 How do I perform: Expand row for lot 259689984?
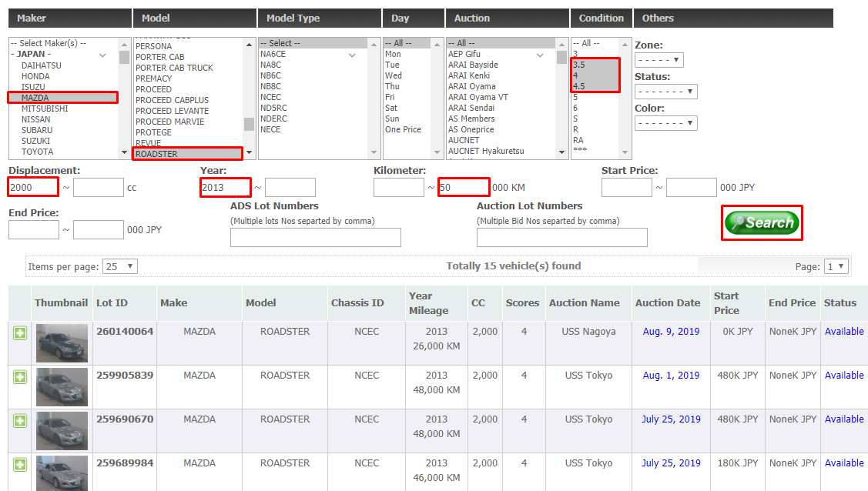coord(20,464)
